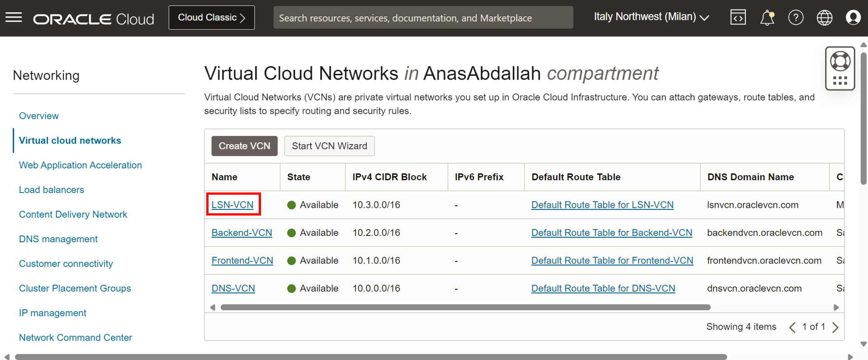Open IP management menu item
This screenshot has width=868, height=360.
[x=52, y=313]
